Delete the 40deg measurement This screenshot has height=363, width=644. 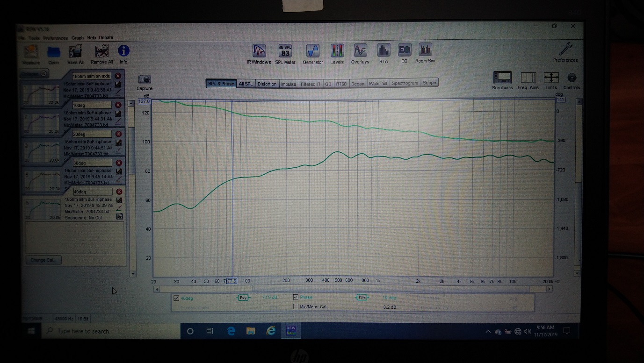pyautogui.click(x=119, y=192)
